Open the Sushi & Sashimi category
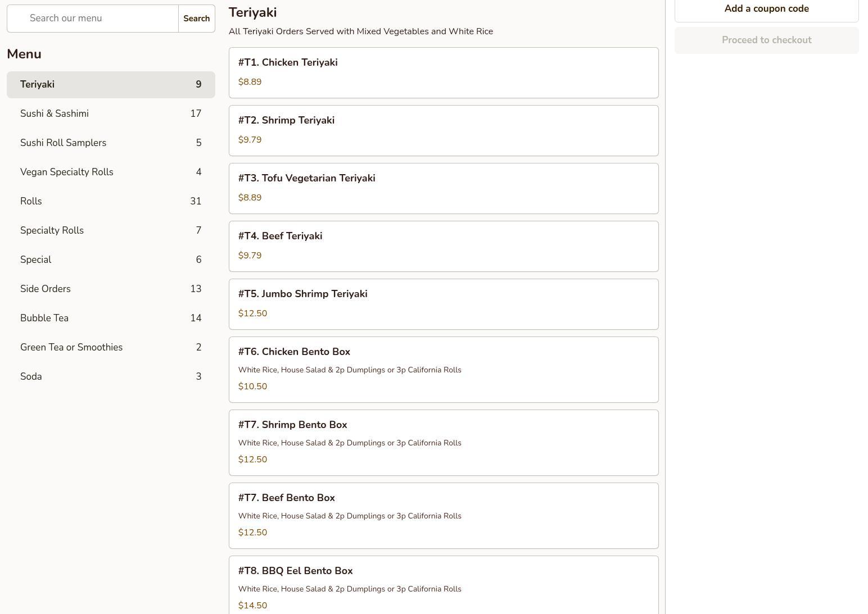This screenshot has width=868, height=614. 111,114
